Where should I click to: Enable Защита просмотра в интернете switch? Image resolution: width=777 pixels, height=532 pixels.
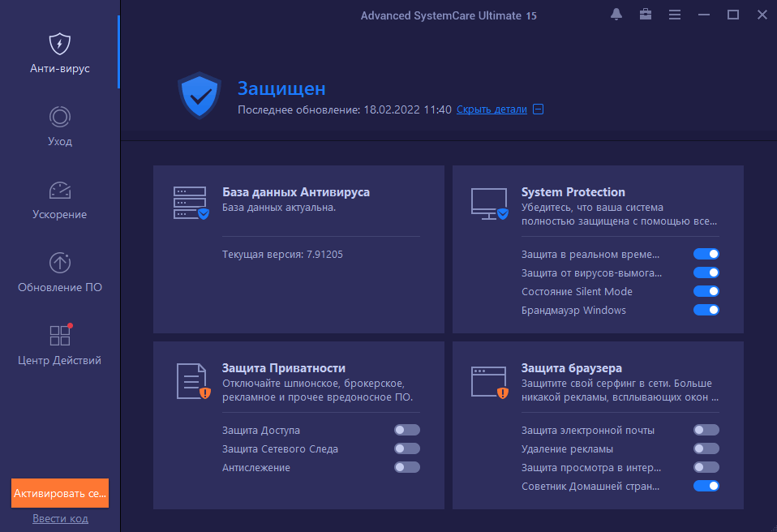(706, 467)
